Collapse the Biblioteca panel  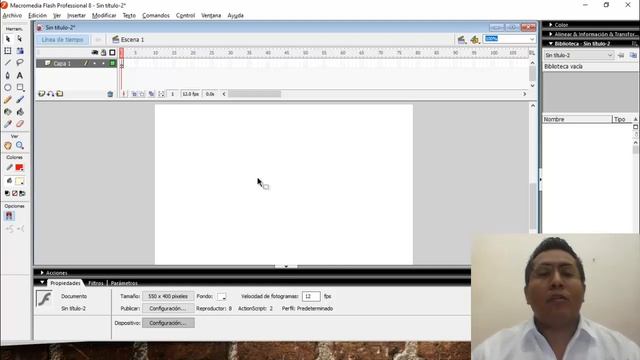pos(551,44)
